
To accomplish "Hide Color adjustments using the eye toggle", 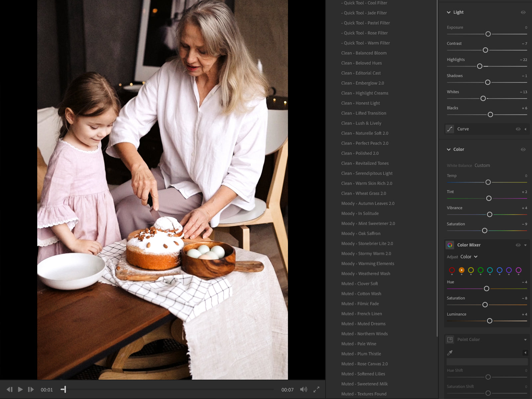I will (523, 149).
